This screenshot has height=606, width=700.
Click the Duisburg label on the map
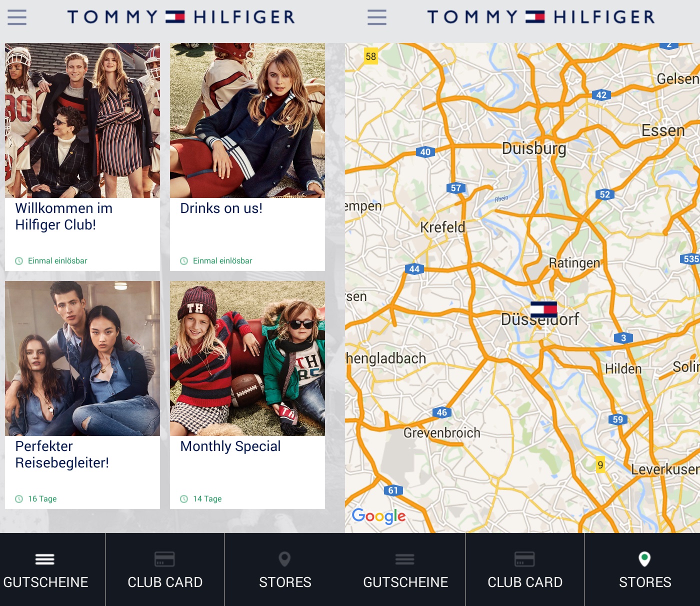click(x=534, y=148)
